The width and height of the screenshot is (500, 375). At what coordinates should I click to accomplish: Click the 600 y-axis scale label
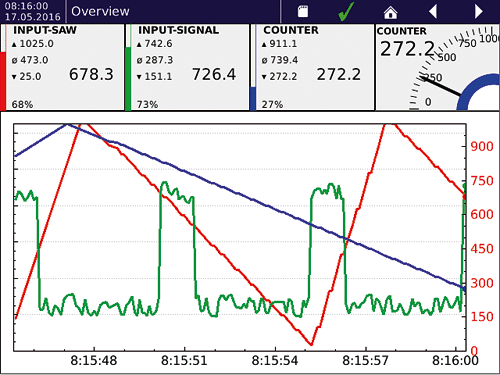click(x=482, y=214)
